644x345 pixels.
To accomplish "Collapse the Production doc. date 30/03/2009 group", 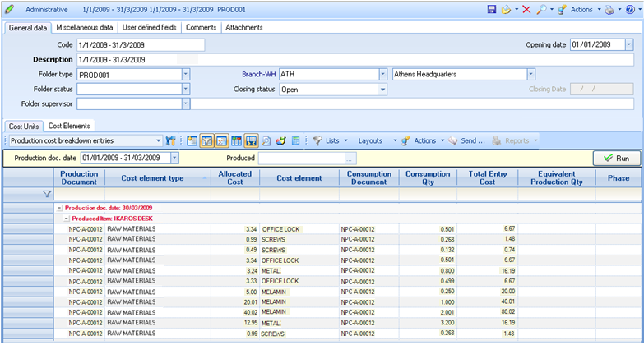I will (59, 209).
